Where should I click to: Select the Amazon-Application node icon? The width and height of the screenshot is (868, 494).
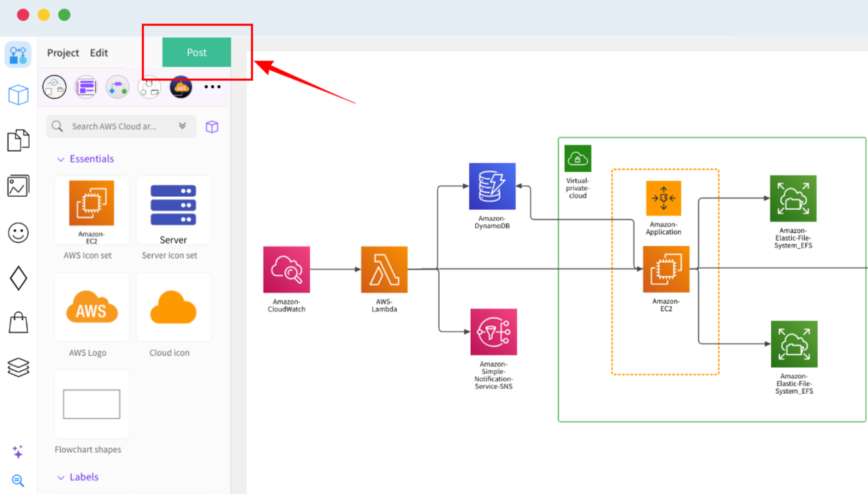pyautogui.click(x=664, y=198)
